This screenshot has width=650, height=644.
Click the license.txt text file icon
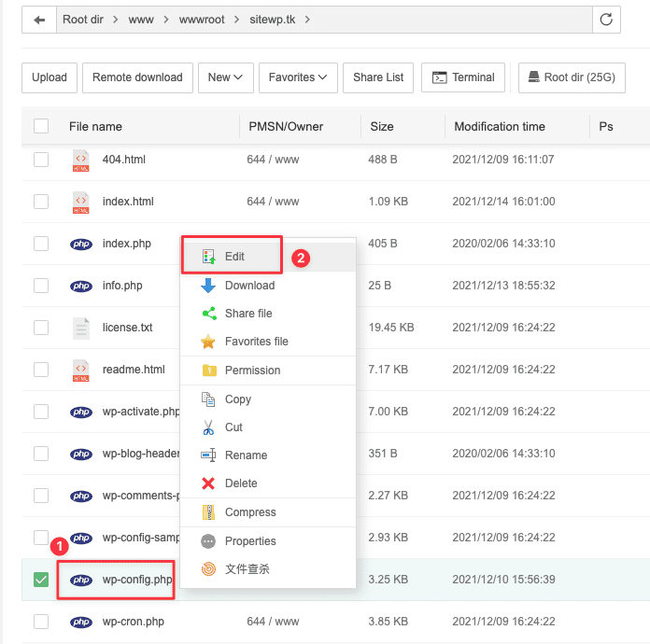coord(81,329)
